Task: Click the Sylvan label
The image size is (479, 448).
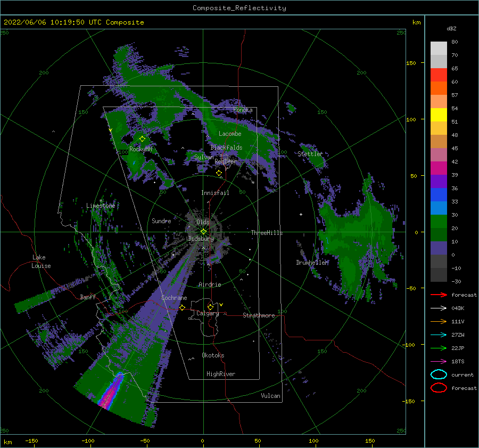Action: click(204, 157)
